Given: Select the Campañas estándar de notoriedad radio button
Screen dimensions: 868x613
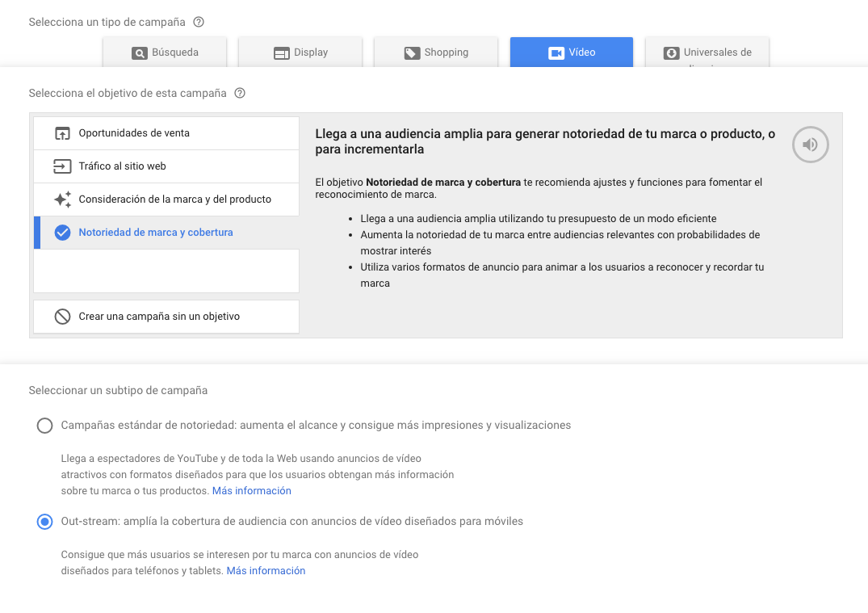Looking at the screenshot, I should pos(44,426).
